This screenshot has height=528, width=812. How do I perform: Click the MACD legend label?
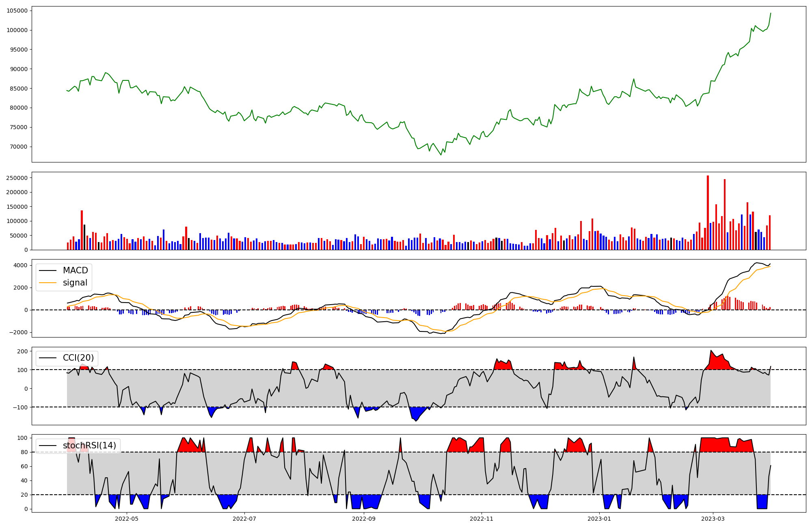pos(75,270)
